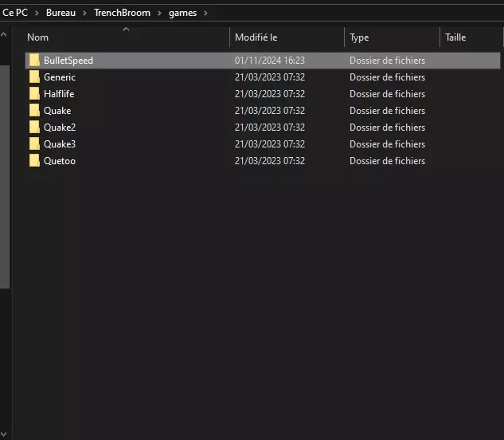Select the Halflife folder icon
The height and width of the screenshot is (440, 504).
pos(34,94)
